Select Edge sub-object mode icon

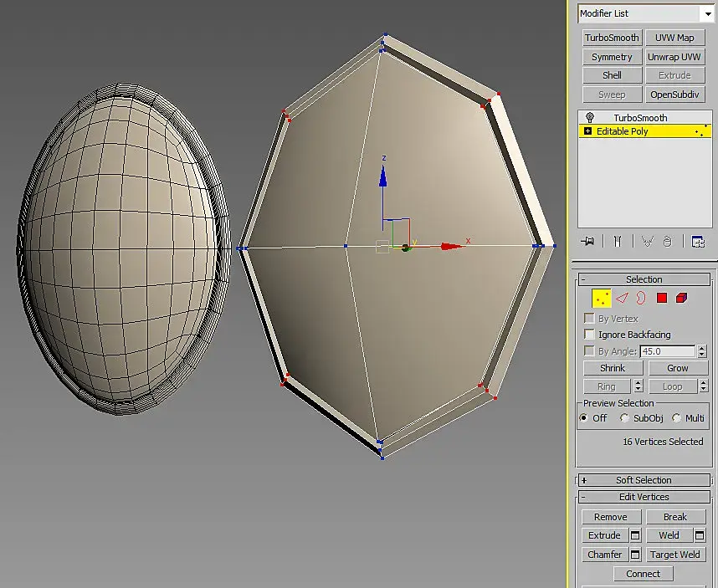click(622, 298)
